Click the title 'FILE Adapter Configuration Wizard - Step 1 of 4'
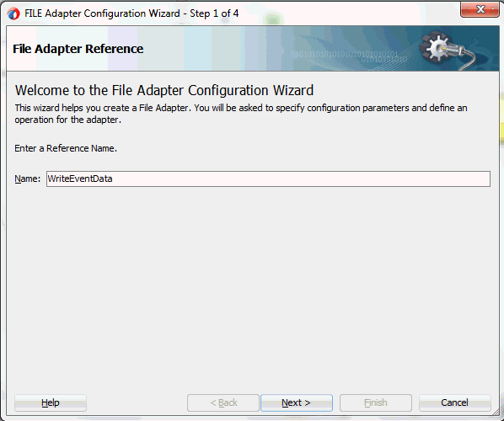Screen dimensions: 504x421 tap(131, 13)
